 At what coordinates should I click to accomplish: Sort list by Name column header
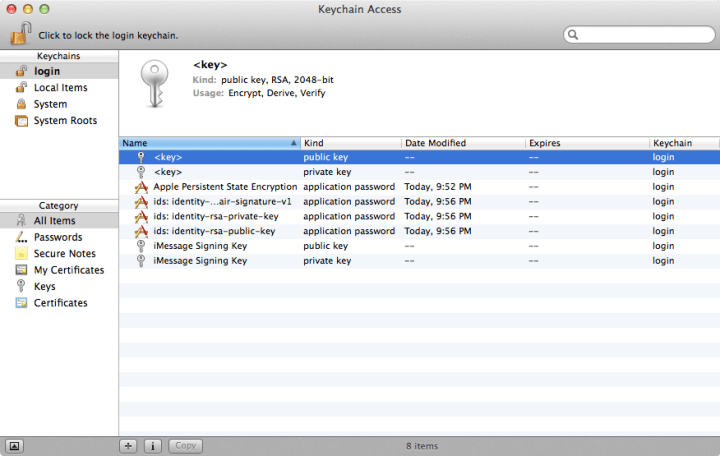(209, 143)
